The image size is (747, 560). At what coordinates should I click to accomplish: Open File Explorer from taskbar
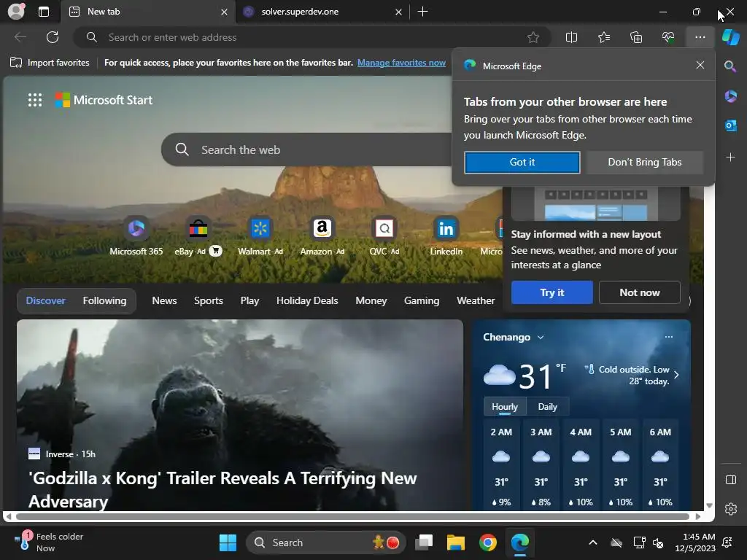click(455, 542)
